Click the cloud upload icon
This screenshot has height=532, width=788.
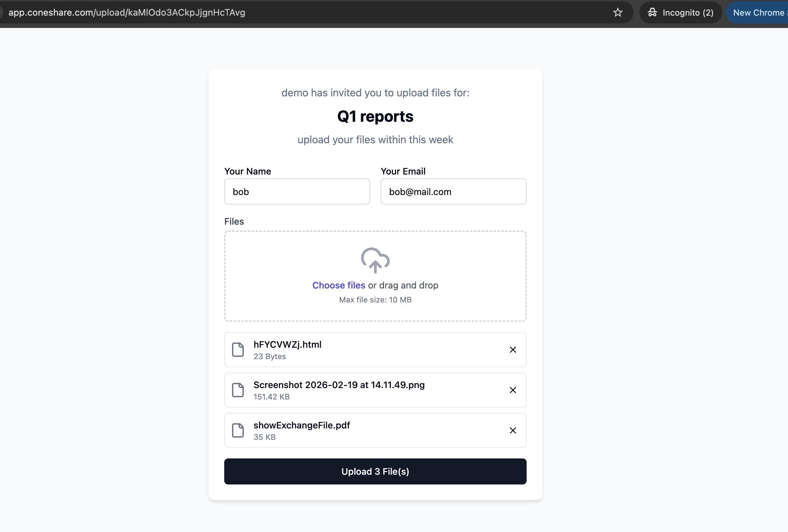tap(375, 260)
